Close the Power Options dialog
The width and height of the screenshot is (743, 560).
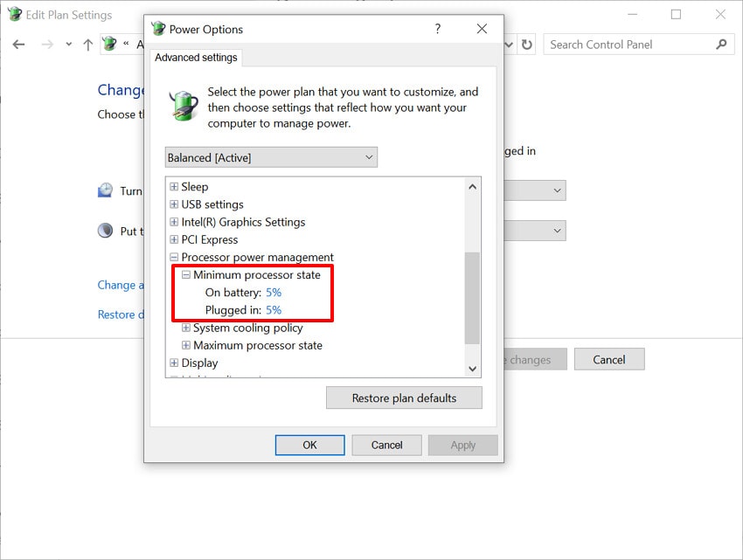click(482, 29)
